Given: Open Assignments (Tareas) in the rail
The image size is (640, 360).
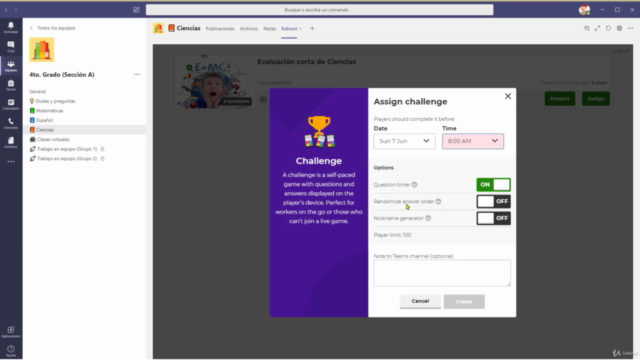Looking at the screenshot, I should coord(11,85).
